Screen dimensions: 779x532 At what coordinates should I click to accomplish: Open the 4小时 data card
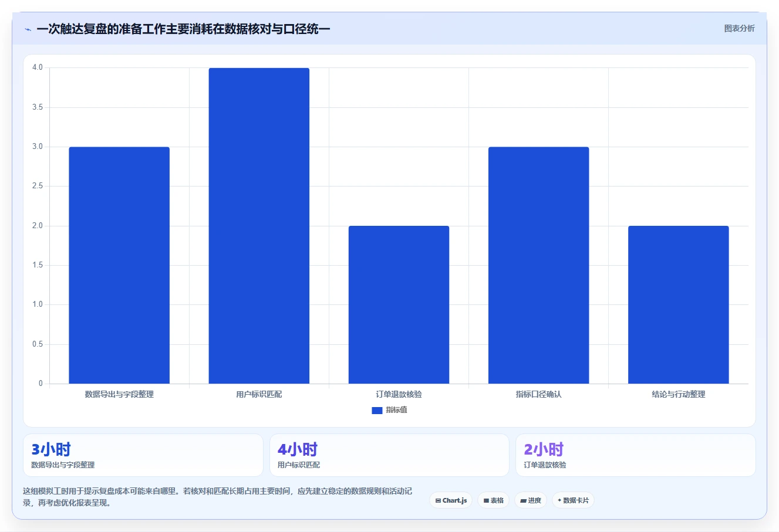pyautogui.click(x=389, y=455)
